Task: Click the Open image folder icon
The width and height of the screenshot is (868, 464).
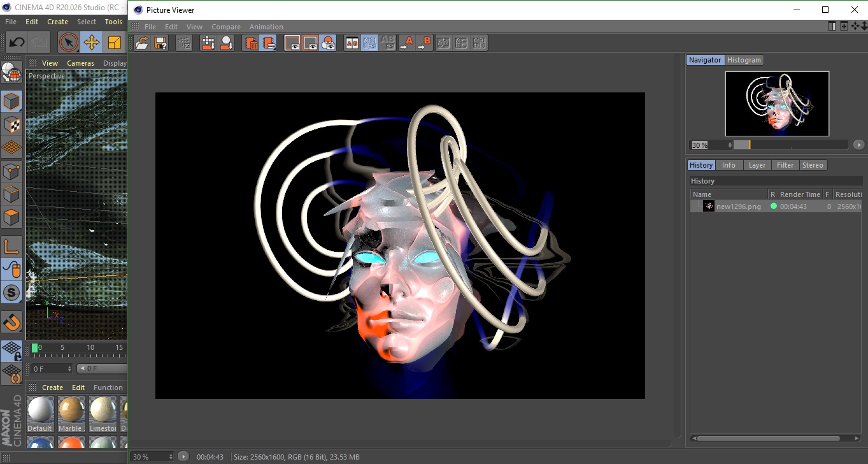Action: (143, 43)
